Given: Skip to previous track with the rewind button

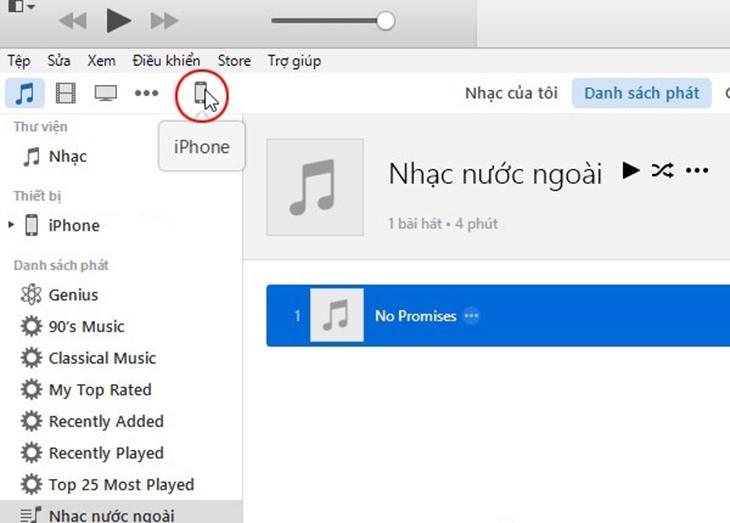Looking at the screenshot, I should tap(73, 20).
